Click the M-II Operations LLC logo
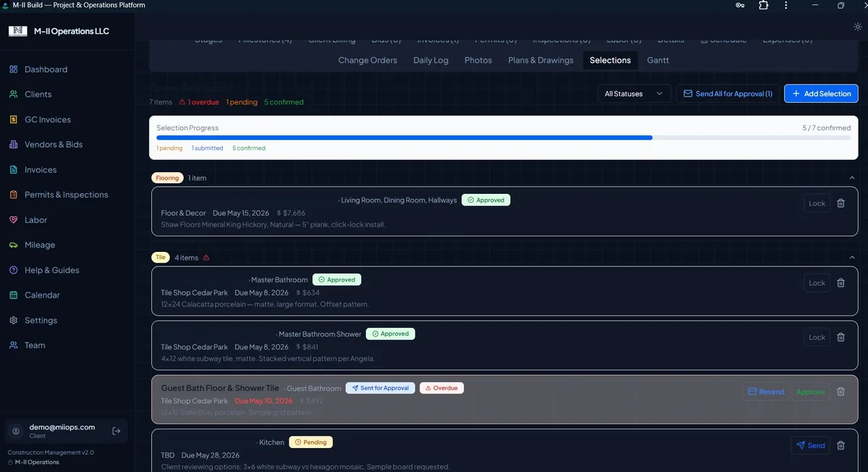868x472 pixels. pos(17,31)
